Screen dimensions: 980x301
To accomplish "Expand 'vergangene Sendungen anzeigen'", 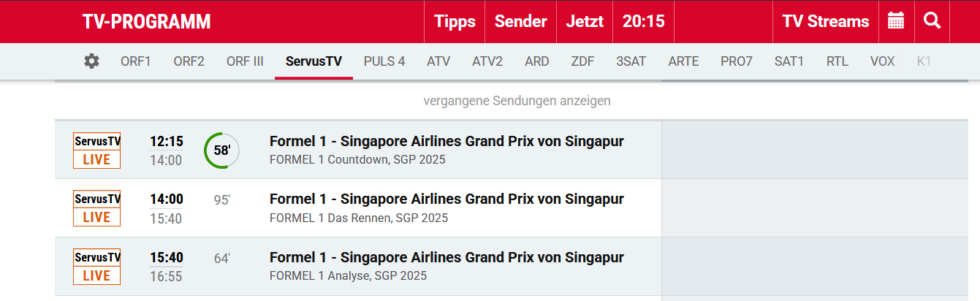I will 517,101.
